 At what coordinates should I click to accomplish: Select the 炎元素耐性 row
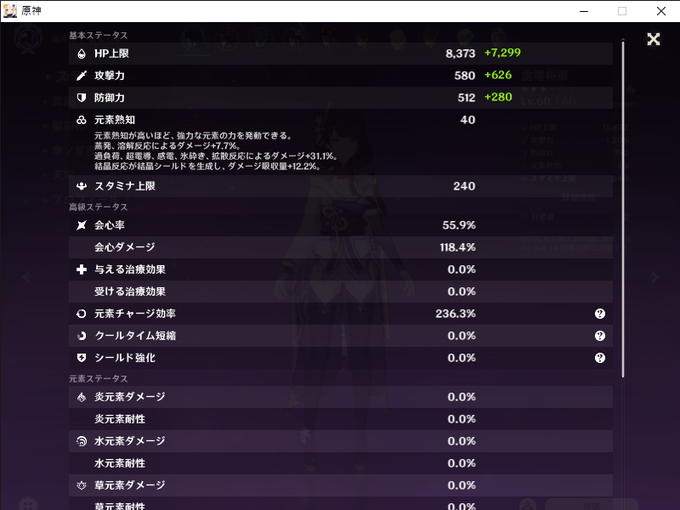[x=340, y=419]
